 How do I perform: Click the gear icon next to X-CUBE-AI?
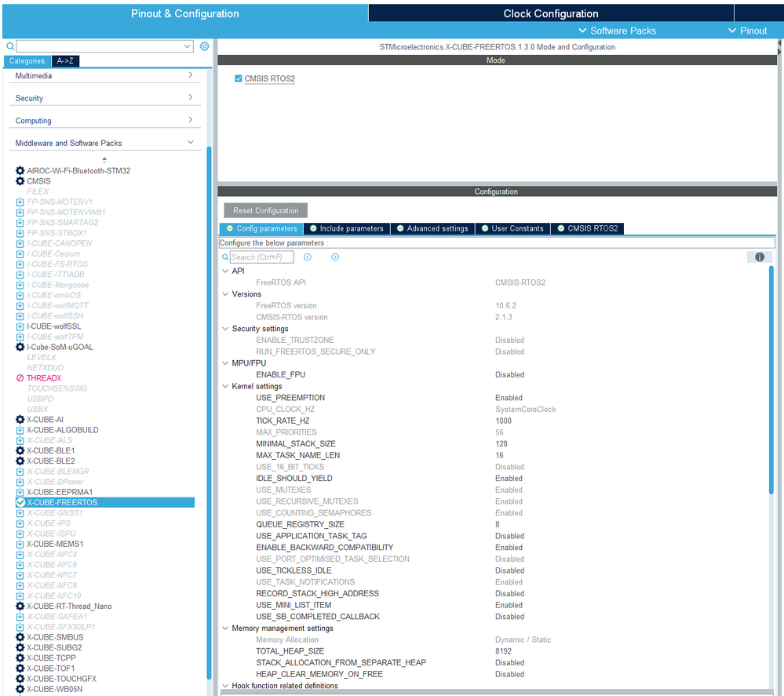[20, 420]
